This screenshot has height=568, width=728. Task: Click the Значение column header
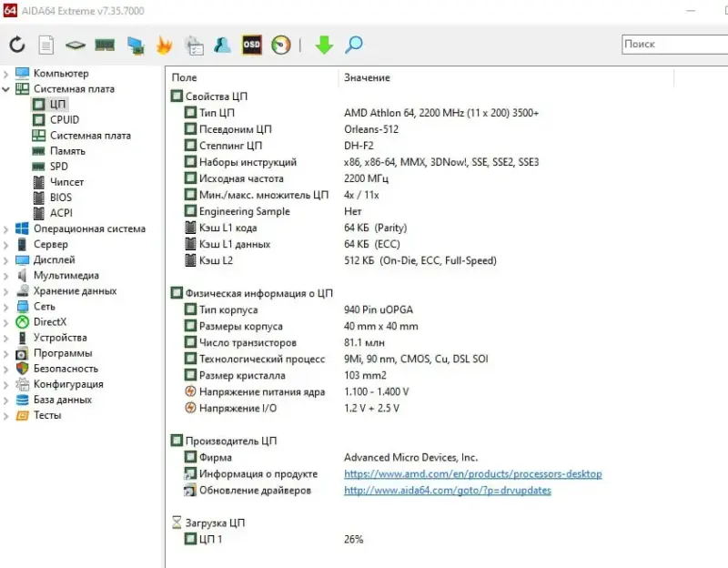point(367,78)
